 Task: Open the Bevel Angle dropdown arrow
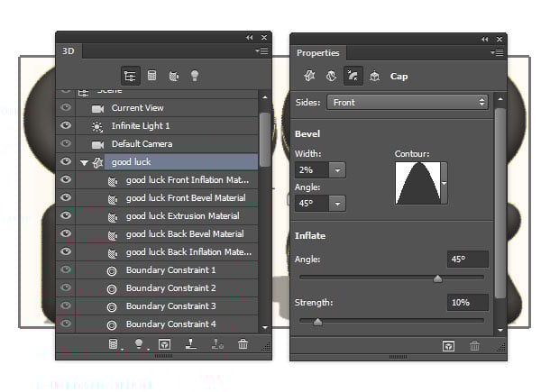tap(337, 204)
